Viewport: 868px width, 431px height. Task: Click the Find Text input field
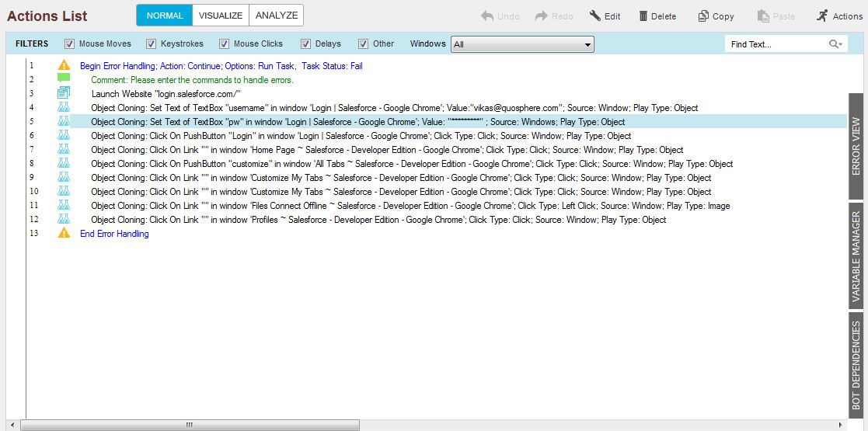pyautogui.click(x=776, y=44)
